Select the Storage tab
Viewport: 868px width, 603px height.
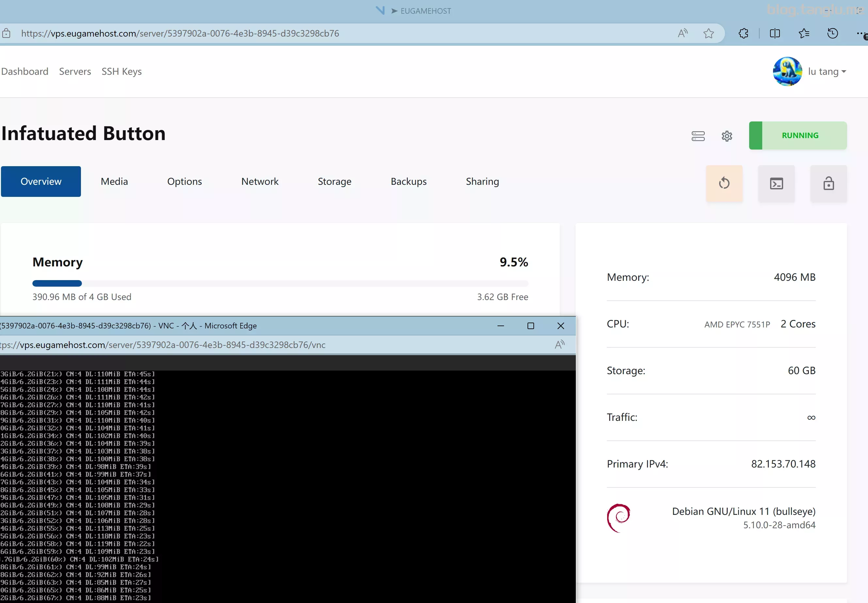coord(334,181)
